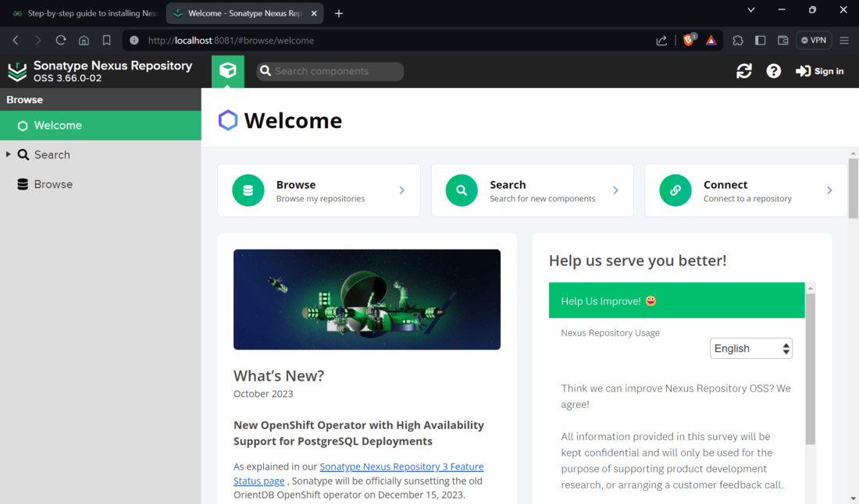Open the Browse my repositories card
This screenshot has height=504, width=859.
pos(319,190)
